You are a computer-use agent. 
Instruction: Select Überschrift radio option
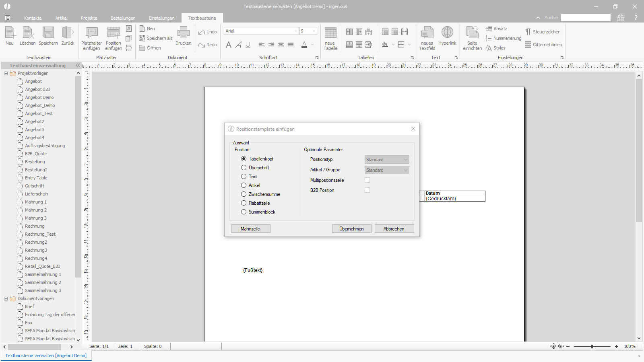coord(244,168)
